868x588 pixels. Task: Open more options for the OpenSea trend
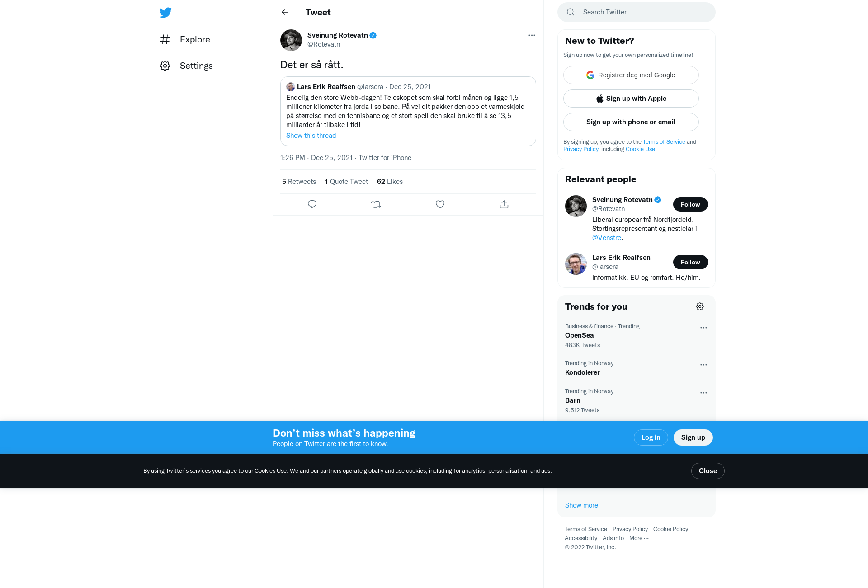click(x=703, y=328)
